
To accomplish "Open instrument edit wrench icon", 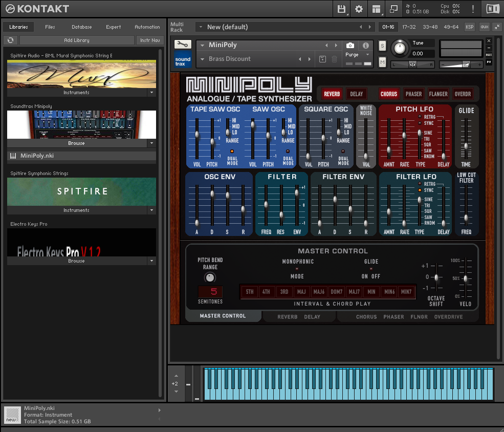I will click(183, 44).
